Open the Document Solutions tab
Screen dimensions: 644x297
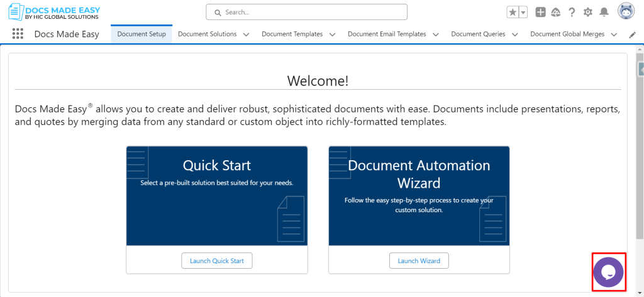pos(207,34)
